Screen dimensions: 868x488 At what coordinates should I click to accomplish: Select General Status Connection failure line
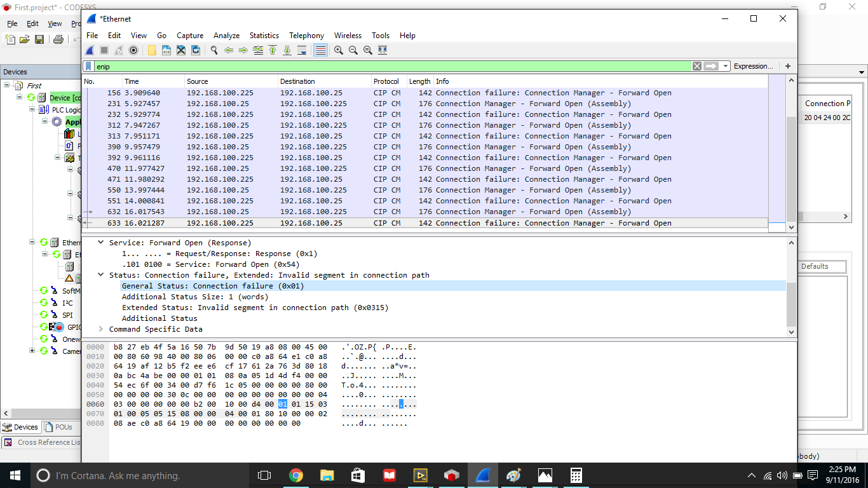[x=213, y=286]
